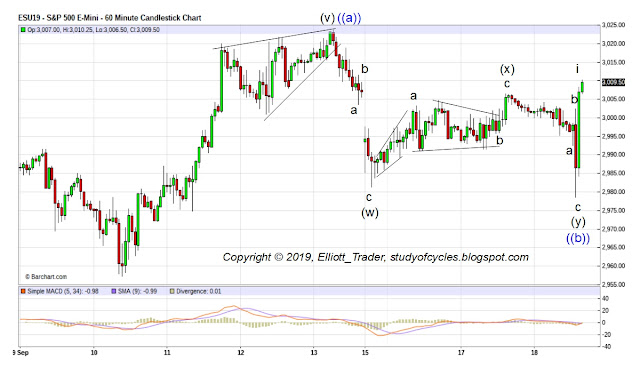Click the date axis label '10'
This screenshot has height=384, width=640.
click(x=94, y=353)
